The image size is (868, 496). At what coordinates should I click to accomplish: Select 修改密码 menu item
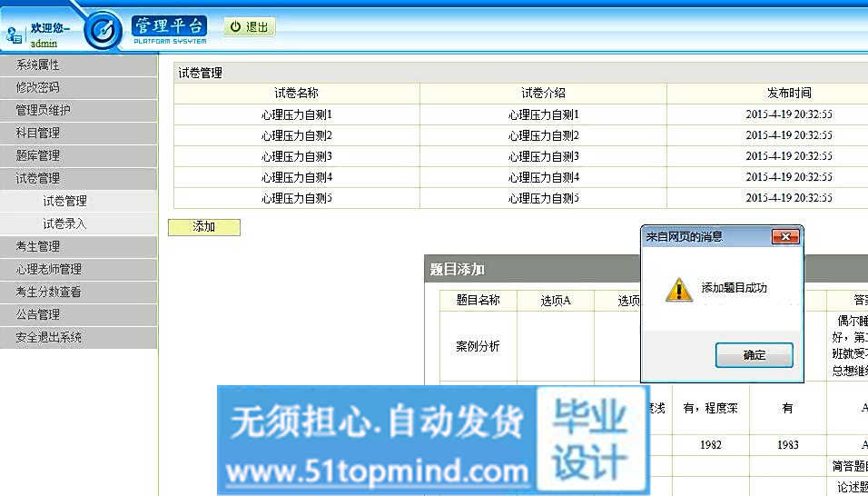pos(38,88)
